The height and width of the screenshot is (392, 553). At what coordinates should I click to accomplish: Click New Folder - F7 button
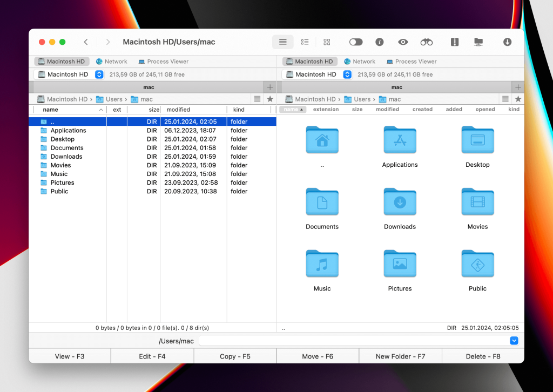coord(400,356)
